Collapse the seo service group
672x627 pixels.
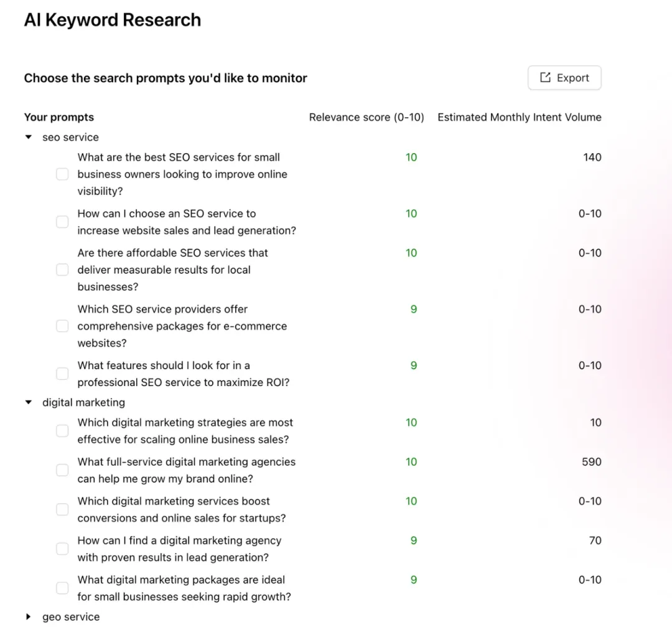coord(28,137)
